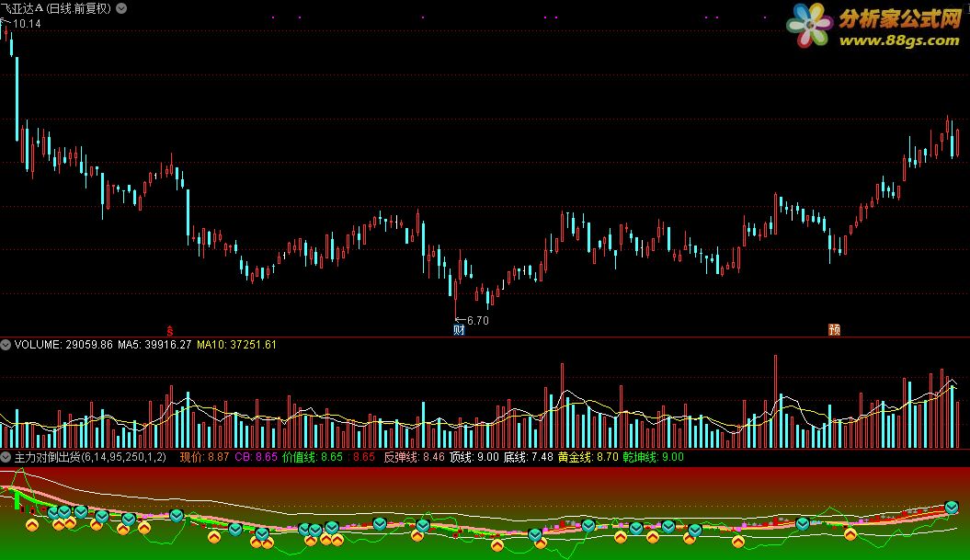
Task: Click the teal signal icon at the indicator's far-right end
Action: point(952,508)
